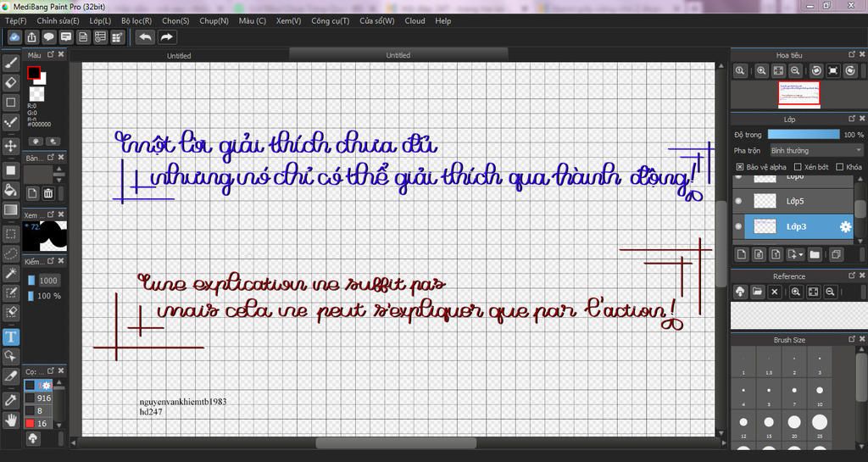Pop out the Hoa tiêu panel
868x462 pixels.
pyautogui.click(x=853, y=55)
